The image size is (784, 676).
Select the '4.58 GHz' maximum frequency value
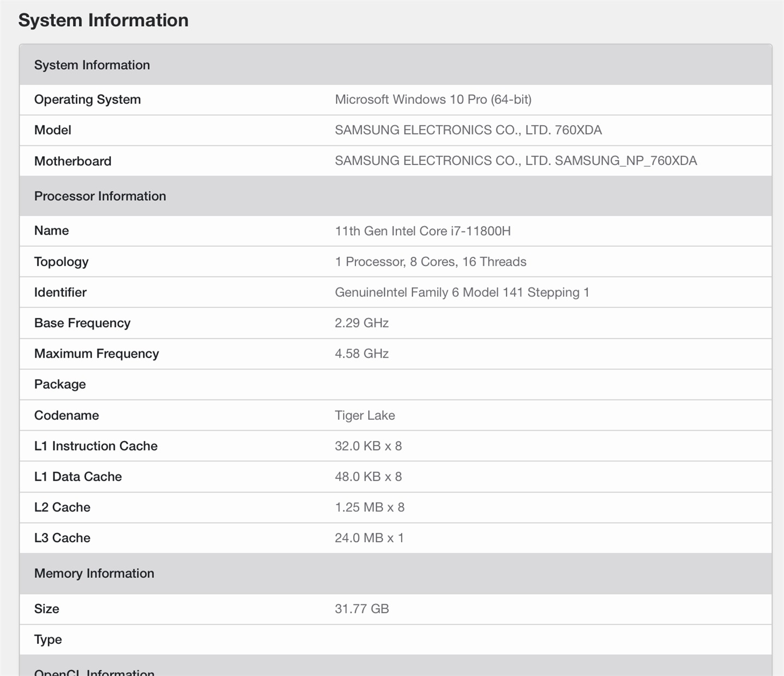click(x=362, y=354)
